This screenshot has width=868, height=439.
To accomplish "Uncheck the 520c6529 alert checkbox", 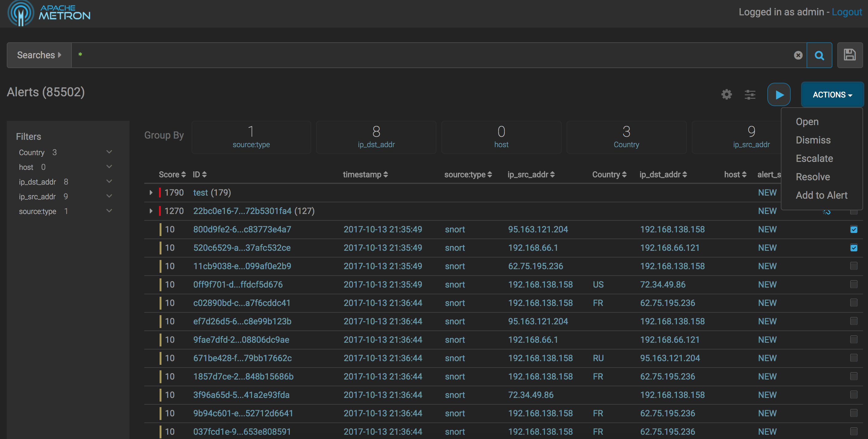I will (854, 248).
